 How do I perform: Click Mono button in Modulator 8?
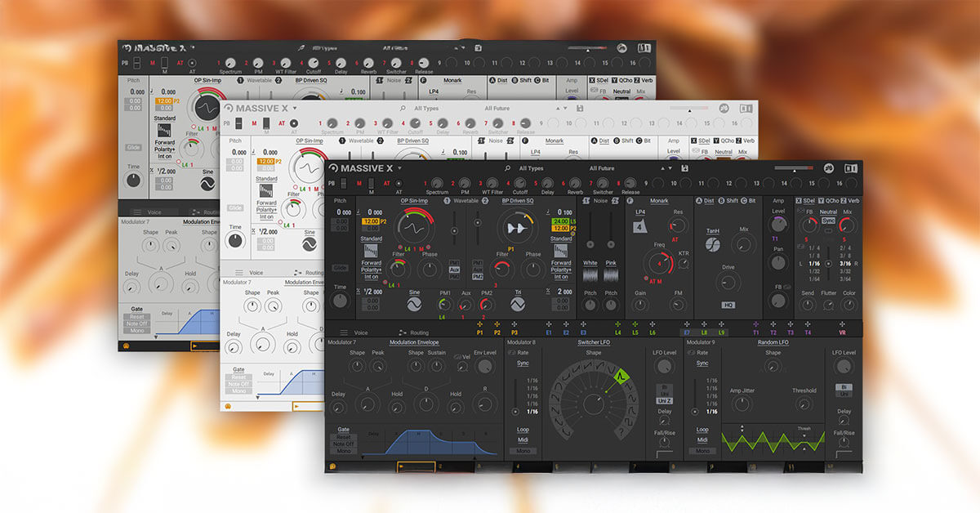click(522, 451)
